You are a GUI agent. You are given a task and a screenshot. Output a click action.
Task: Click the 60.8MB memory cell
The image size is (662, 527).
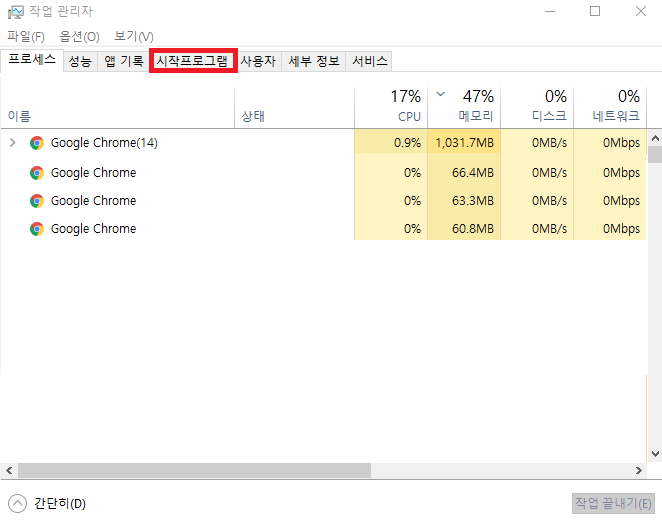pyautogui.click(x=464, y=229)
